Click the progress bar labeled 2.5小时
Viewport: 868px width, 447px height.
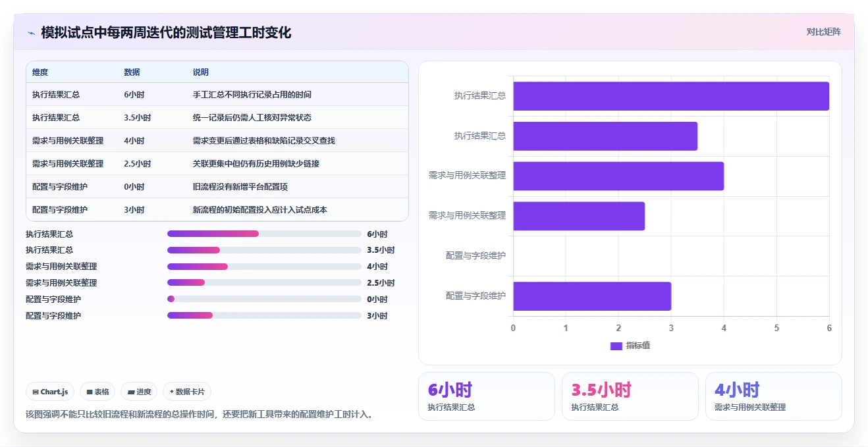tap(264, 282)
